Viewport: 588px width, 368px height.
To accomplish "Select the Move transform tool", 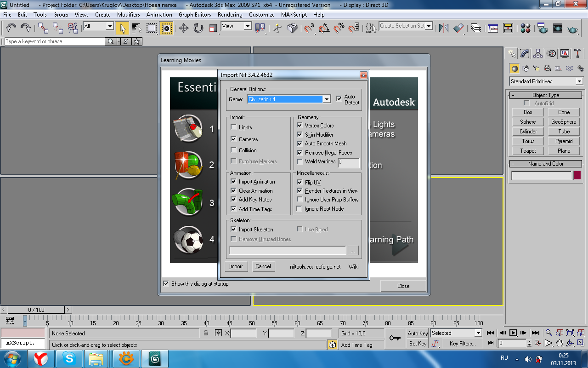I will pyautogui.click(x=183, y=28).
